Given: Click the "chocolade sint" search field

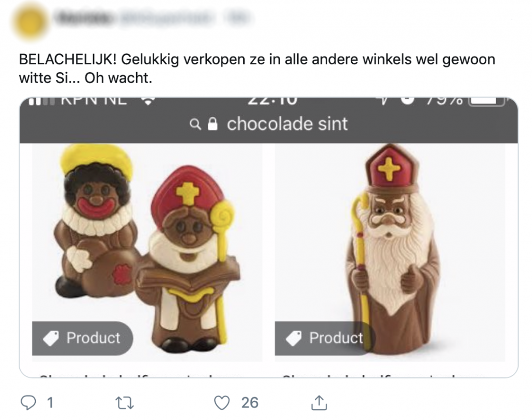Looking at the screenshot, I should (287, 125).
